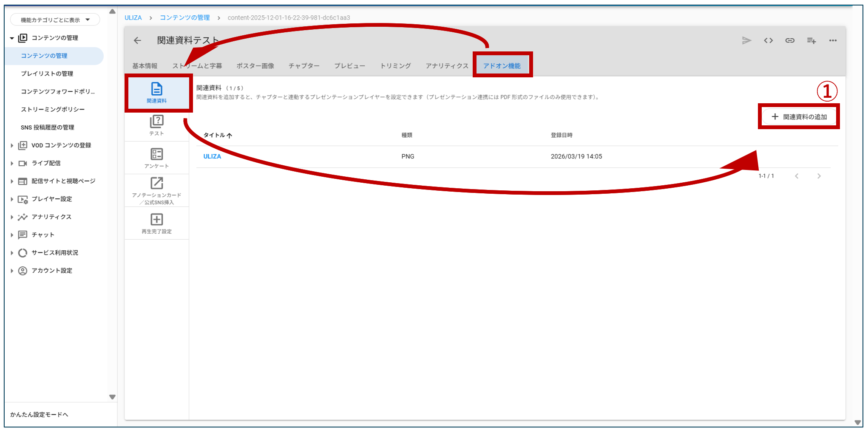Click the back arrow beside 関連資料テスト
The width and height of the screenshot is (868, 430).
tap(137, 40)
